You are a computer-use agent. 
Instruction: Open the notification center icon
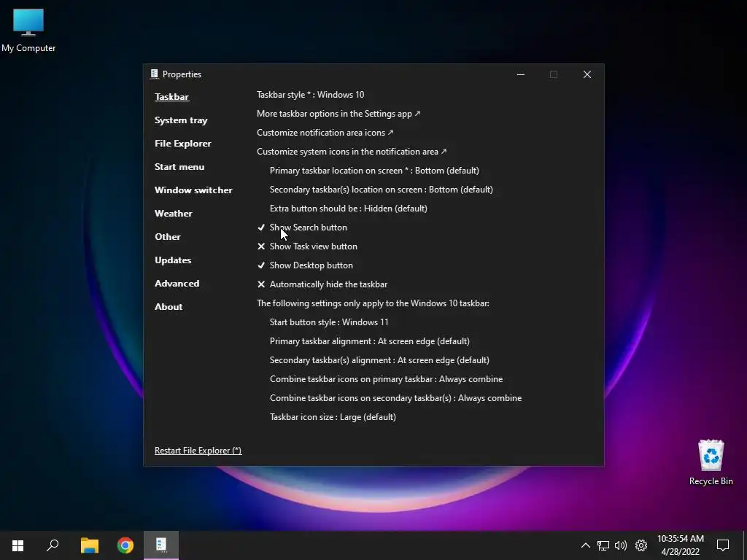(723, 545)
